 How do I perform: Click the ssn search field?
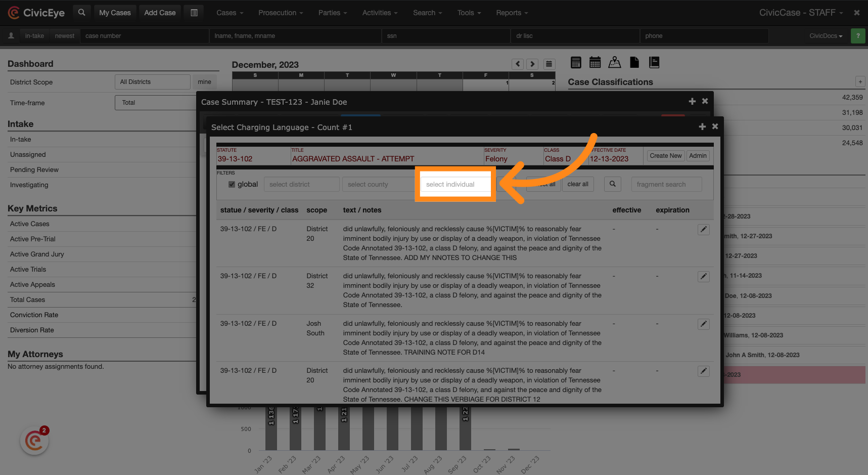[446, 36]
